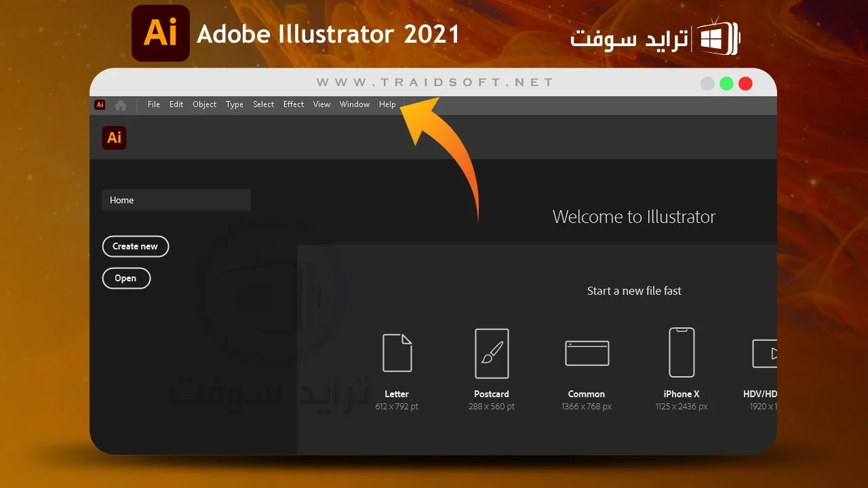This screenshot has height=488, width=868.
Task: Click the red window control circle
Action: coord(745,83)
